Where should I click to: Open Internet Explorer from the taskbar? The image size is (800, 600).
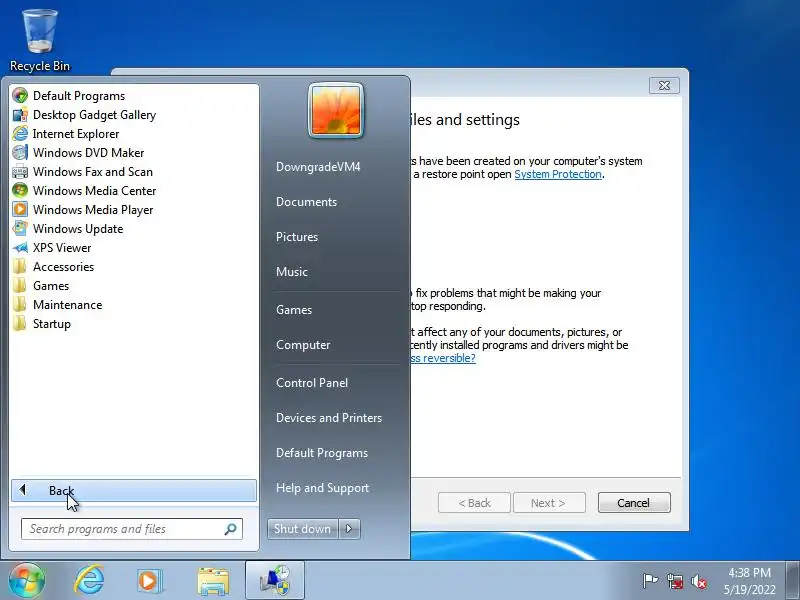[89, 580]
